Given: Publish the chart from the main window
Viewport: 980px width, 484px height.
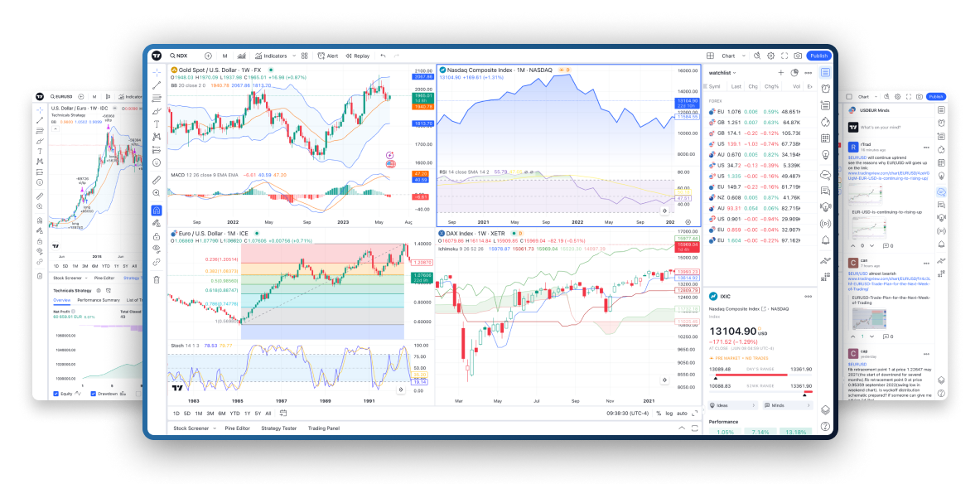Looking at the screenshot, I should coord(818,56).
